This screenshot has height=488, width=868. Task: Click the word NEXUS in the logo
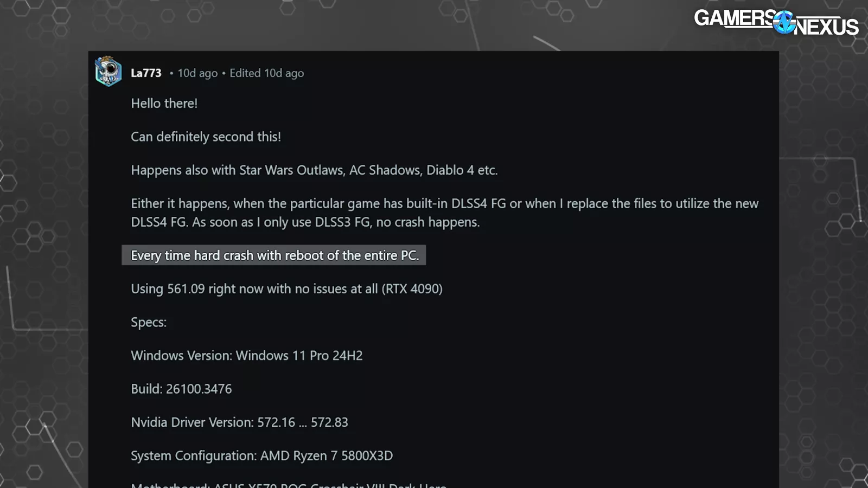[x=826, y=27]
